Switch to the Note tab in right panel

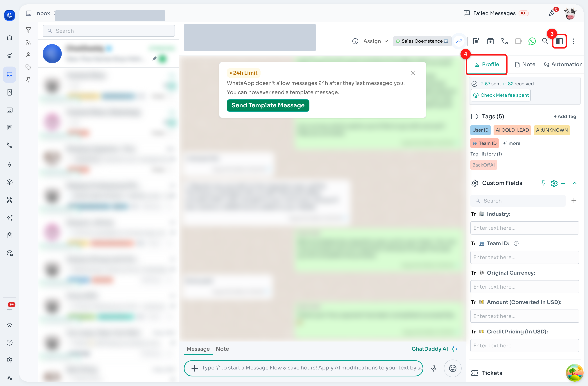click(525, 64)
